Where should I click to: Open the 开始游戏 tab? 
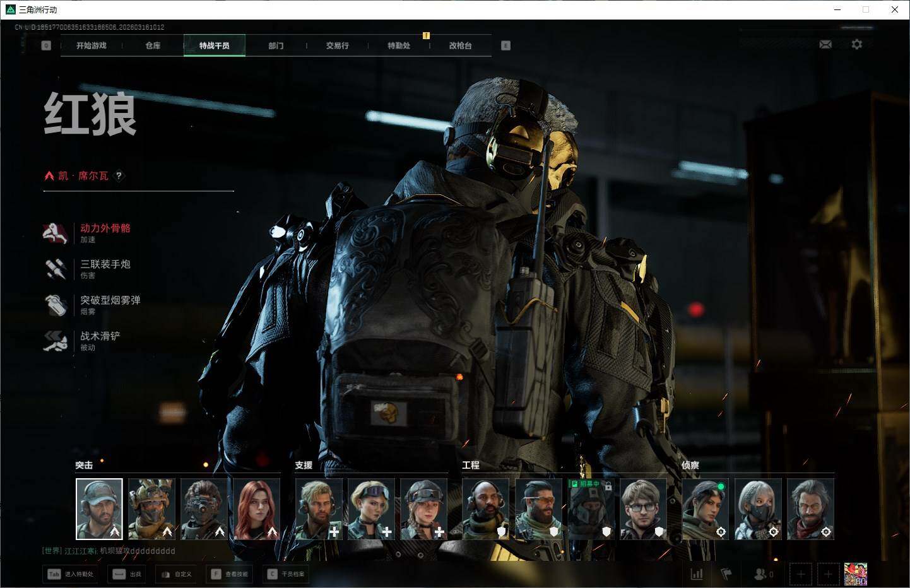click(92, 45)
